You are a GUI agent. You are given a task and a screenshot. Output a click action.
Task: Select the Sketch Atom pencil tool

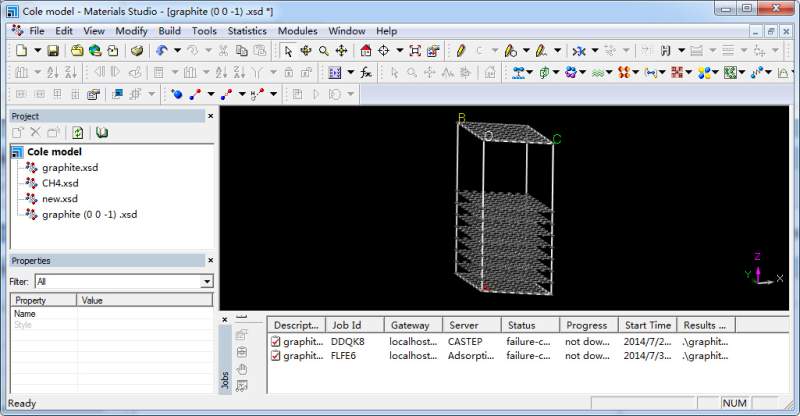(x=461, y=51)
